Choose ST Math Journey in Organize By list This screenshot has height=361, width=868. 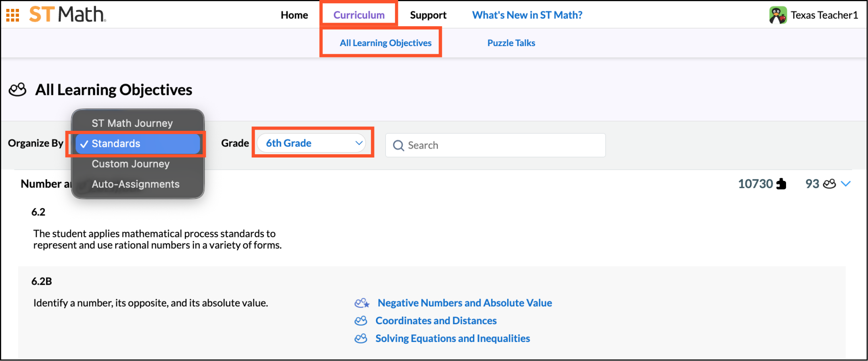tap(132, 123)
